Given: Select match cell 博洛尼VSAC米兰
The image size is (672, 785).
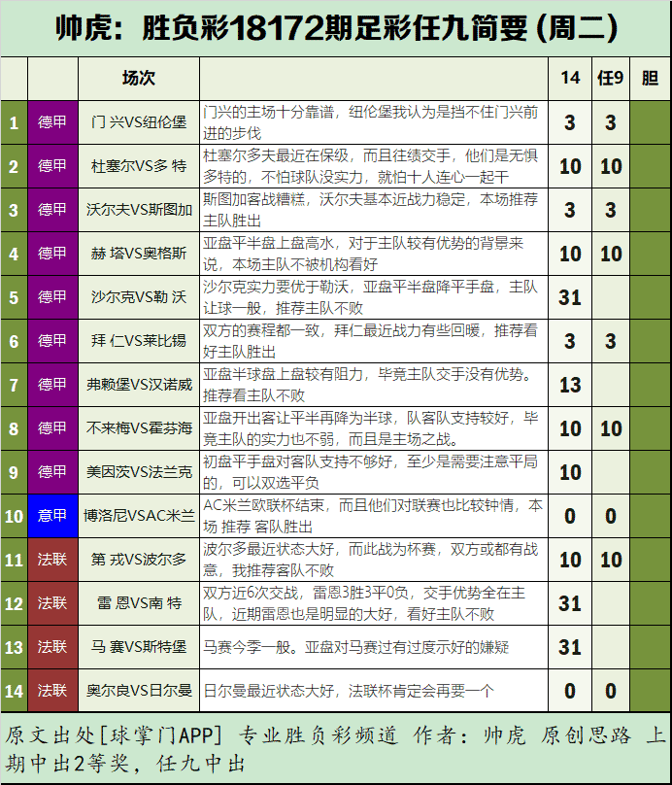Looking at the screenshot, I should pyautogui.click(x=139, y=516).
